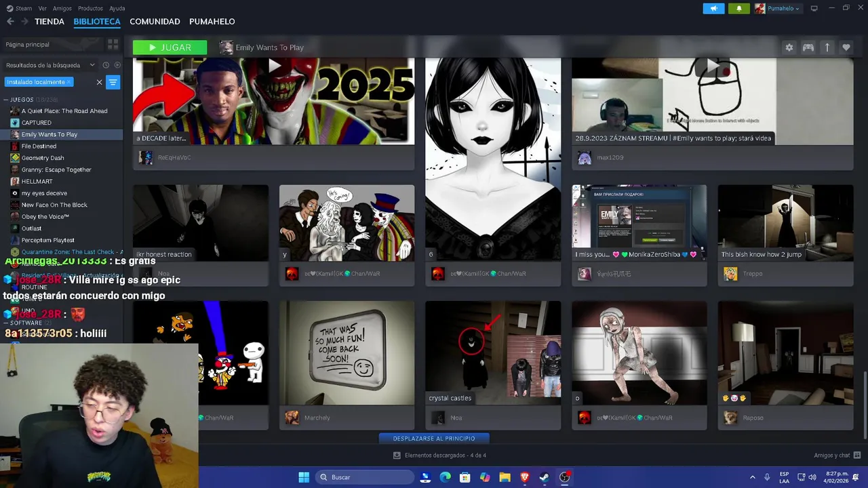Add game to favorites heart icon

point(846,47)
